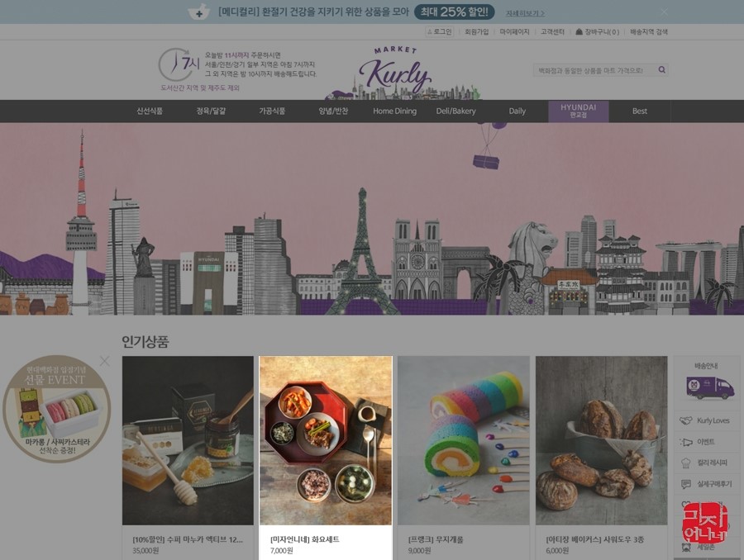
Task: Click the 7시 delivery clock icon
Action: (179, 64)
